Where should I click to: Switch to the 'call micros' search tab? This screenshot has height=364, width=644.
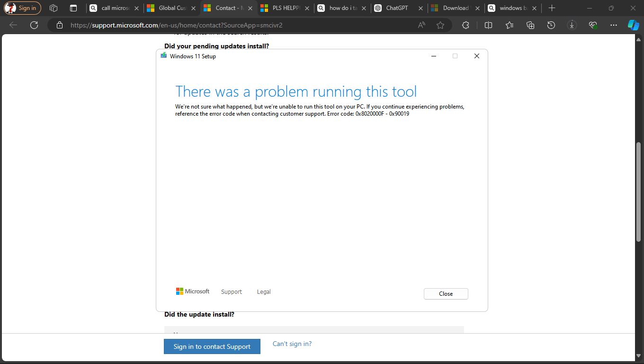pyautogui.click(x=115, y=8)
